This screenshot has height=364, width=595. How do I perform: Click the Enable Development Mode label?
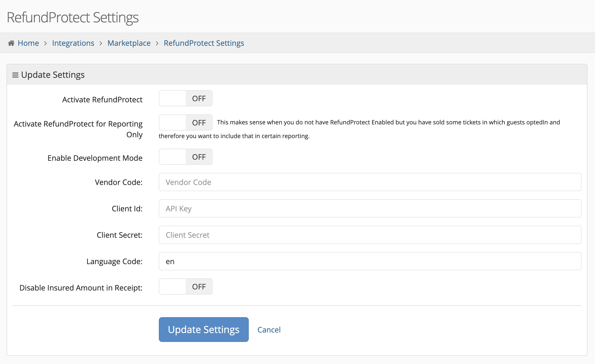[95, 158]
